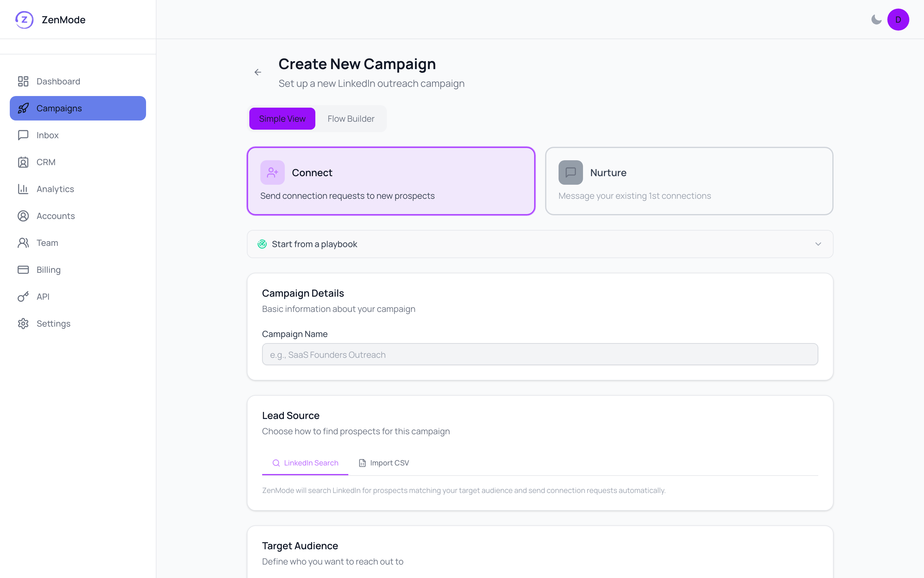Open the Start from a playbook section
The image size is (924, 578).
tap(540, 244)
